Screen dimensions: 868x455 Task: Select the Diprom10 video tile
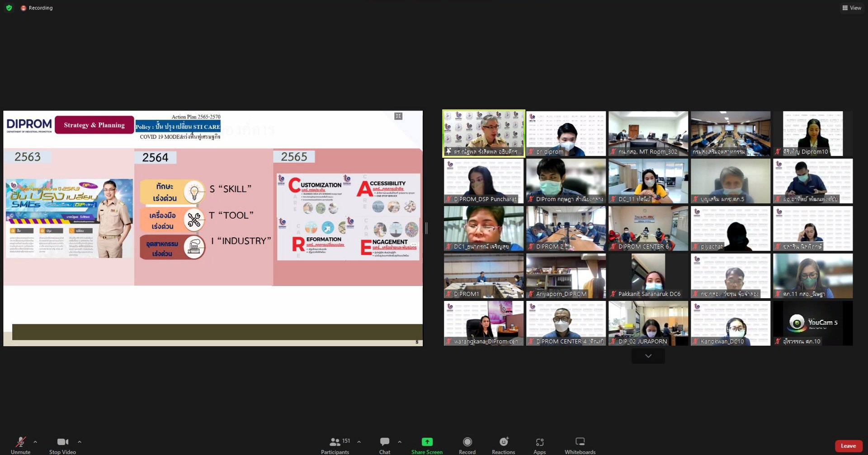point(813,134)
